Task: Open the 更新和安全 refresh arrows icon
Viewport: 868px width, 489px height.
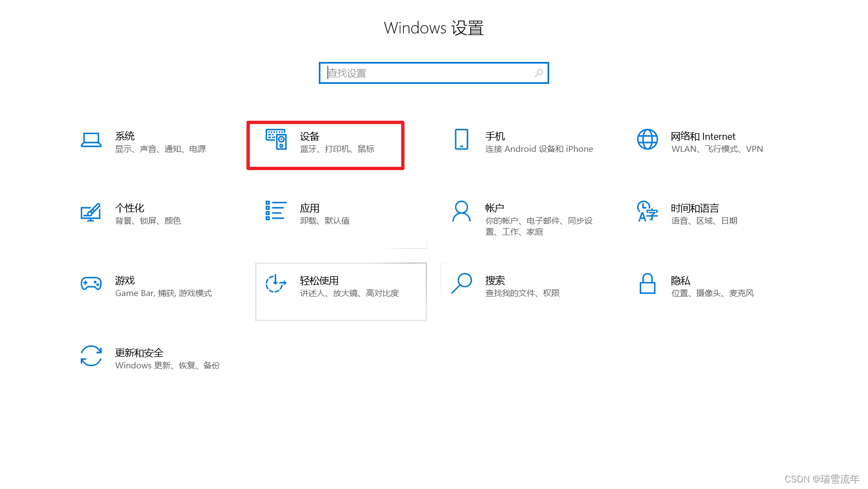Action: 91,356
